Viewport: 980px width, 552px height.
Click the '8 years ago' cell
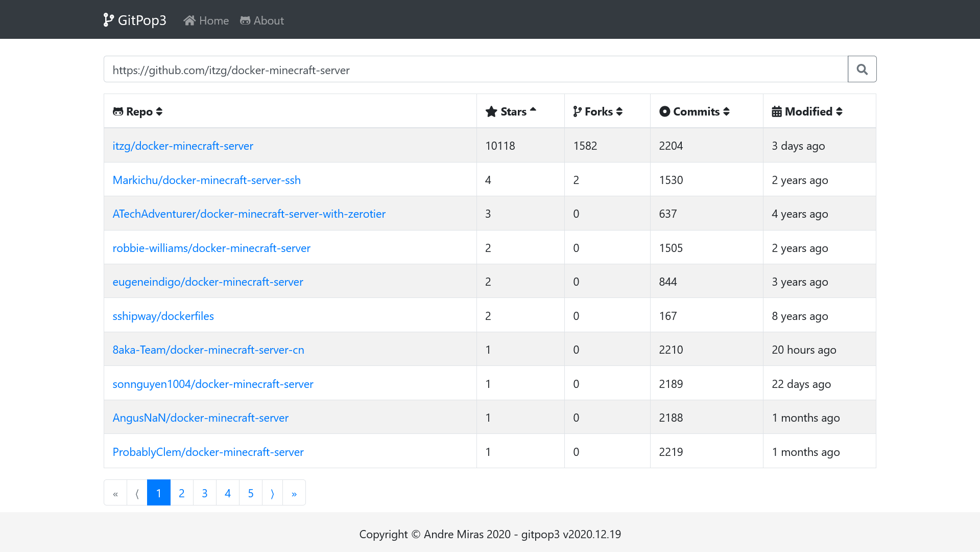820,316
